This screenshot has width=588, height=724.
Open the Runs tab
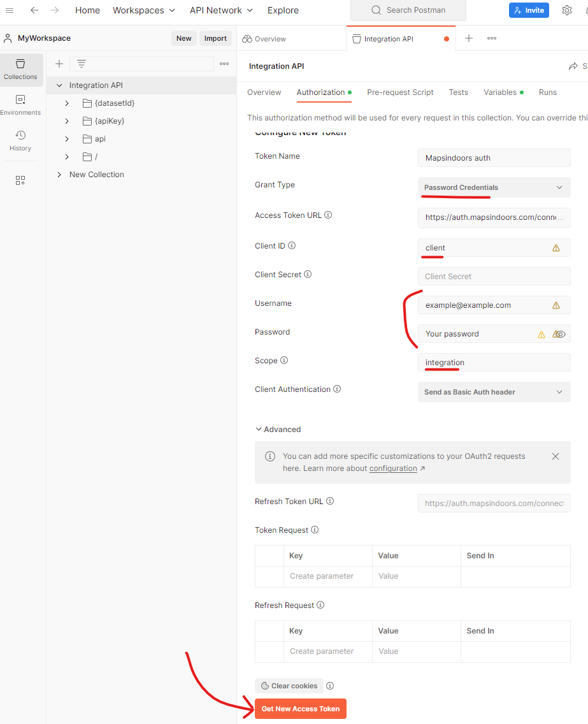pyautogui.click(x=547, y=92)
